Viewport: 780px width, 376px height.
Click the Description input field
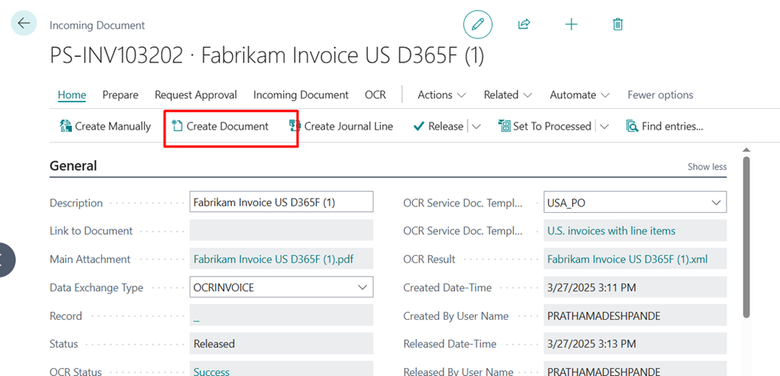[281, 202]
